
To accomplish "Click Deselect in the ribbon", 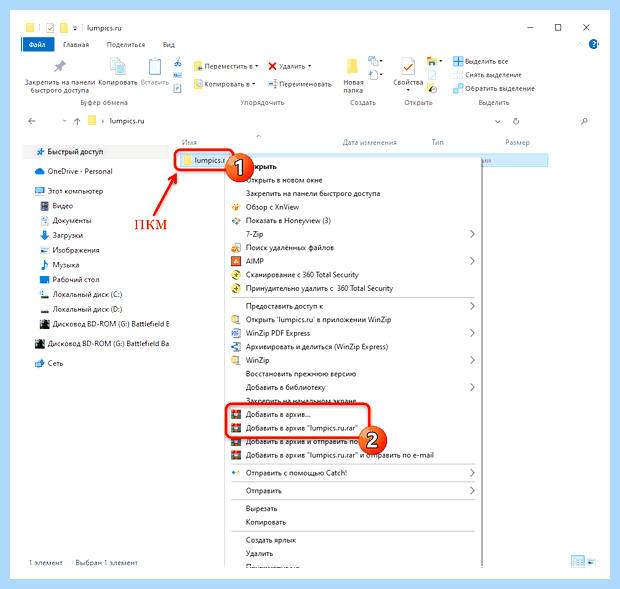I will point(488,75).
